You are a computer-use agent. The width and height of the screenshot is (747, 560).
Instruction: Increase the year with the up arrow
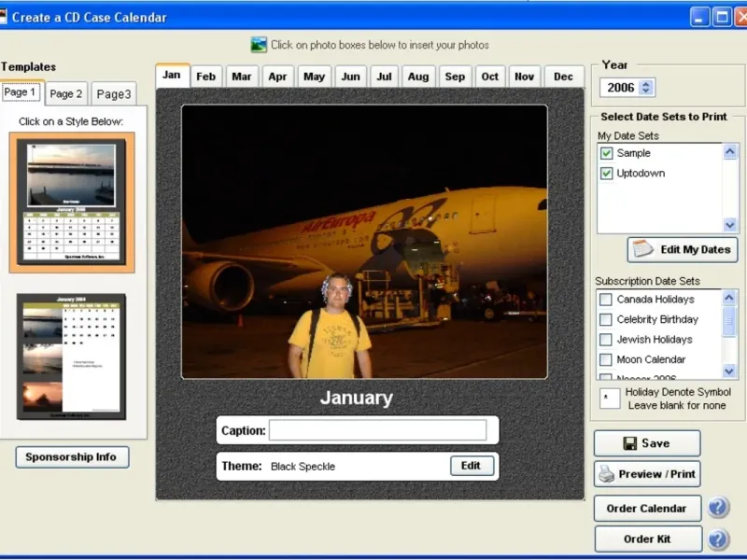click(646, 84)
